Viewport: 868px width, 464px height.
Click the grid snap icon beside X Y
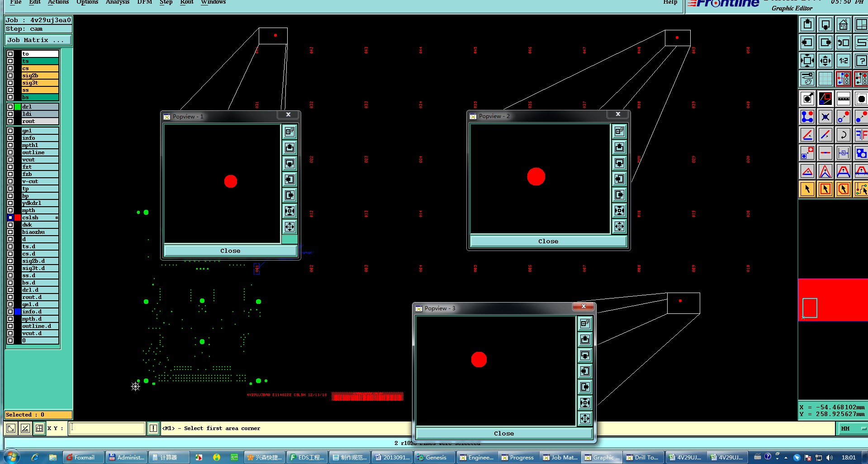click(39, 428)
